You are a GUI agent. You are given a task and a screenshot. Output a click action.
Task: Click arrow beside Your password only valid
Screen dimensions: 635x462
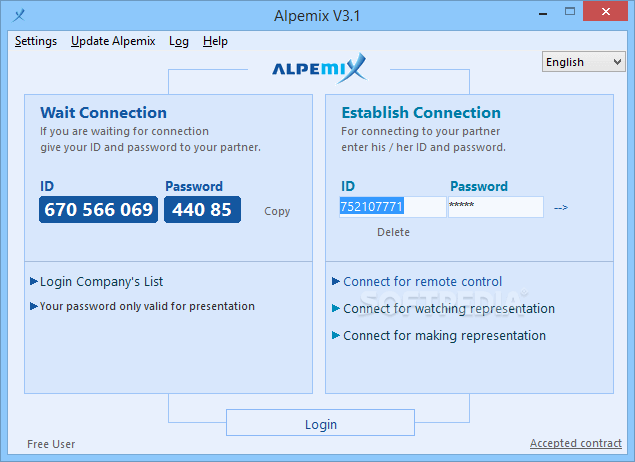point(34,306)
